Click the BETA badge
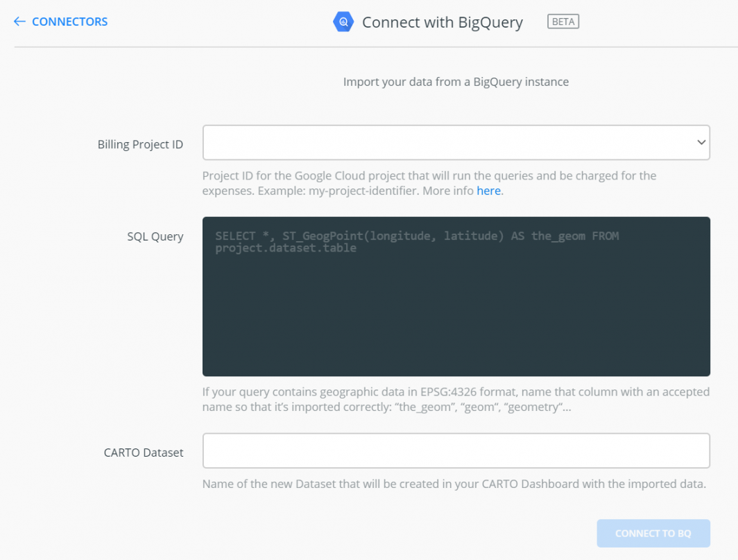The image size is (738, 560). click(x=563, y=21)
